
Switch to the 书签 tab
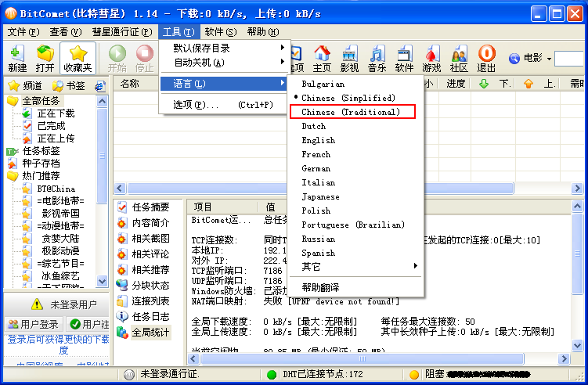coord(69,86)
